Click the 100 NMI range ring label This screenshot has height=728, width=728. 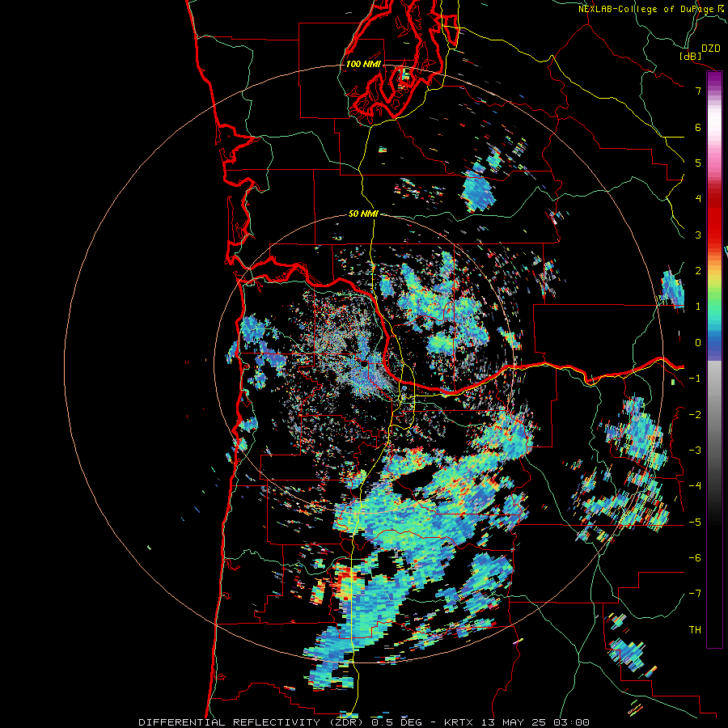click(x=363, y=64)
